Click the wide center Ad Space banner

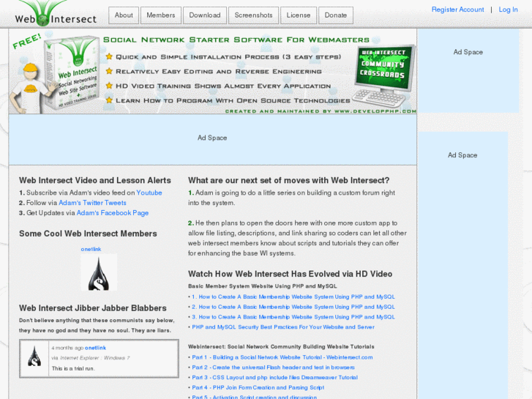coord(213,140)
